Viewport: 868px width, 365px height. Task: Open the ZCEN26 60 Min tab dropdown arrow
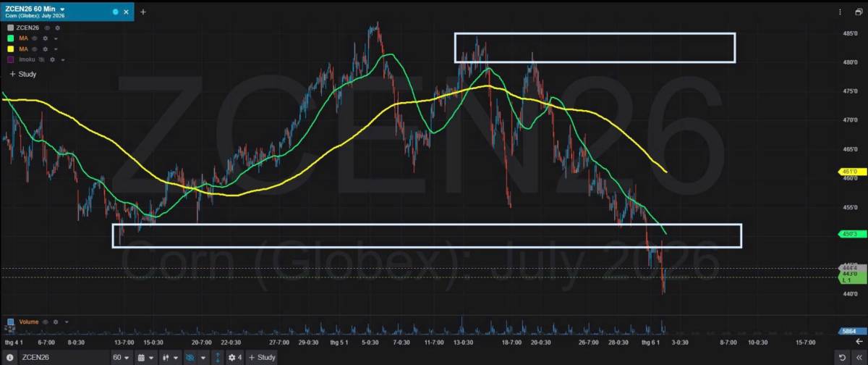pos(62,9)
